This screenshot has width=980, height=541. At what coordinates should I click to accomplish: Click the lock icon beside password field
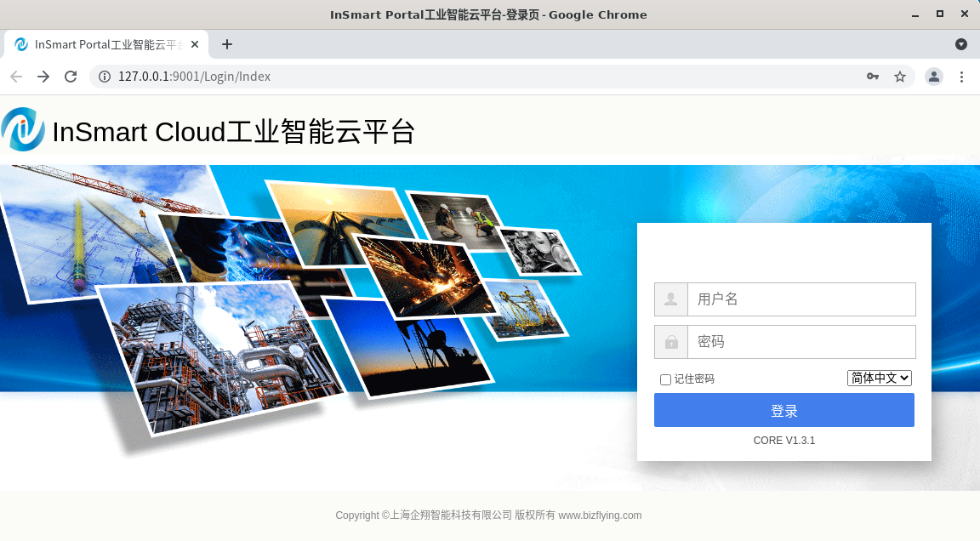[670, 342]
